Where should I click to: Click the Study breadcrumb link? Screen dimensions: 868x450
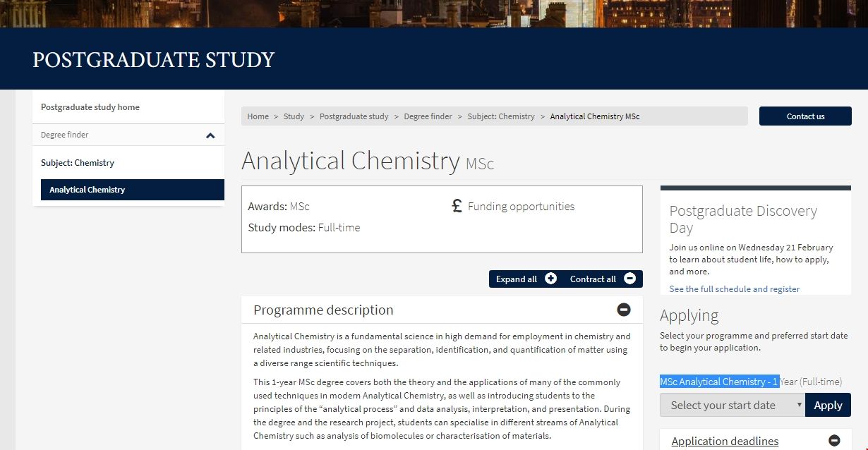pyautogui.click(x=294, y=116)
